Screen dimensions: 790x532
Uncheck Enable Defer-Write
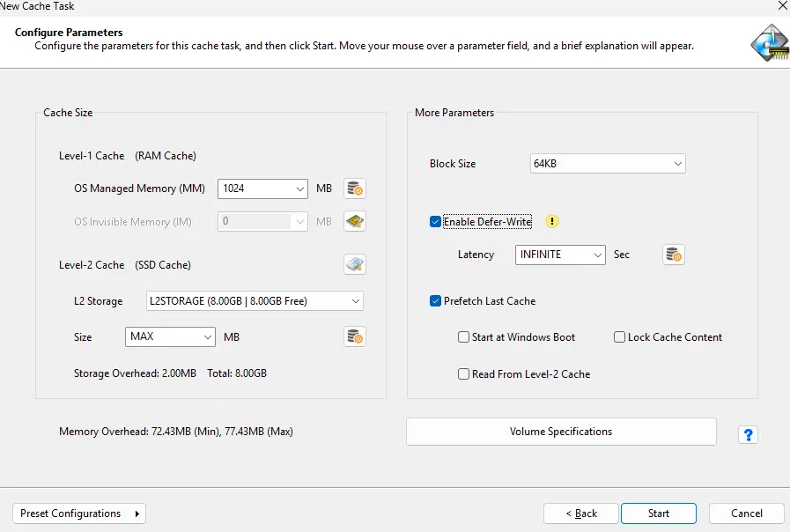pos(435,222)
